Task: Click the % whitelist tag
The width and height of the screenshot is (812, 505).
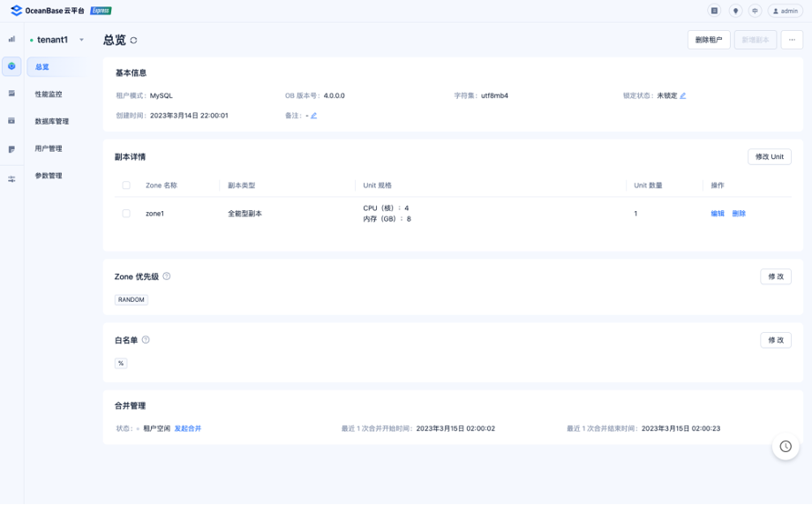Action: (x=121, y=363)
